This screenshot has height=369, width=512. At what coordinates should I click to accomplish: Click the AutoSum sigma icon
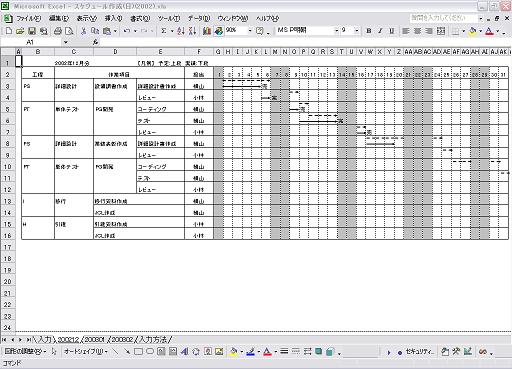tap(164, 31)
